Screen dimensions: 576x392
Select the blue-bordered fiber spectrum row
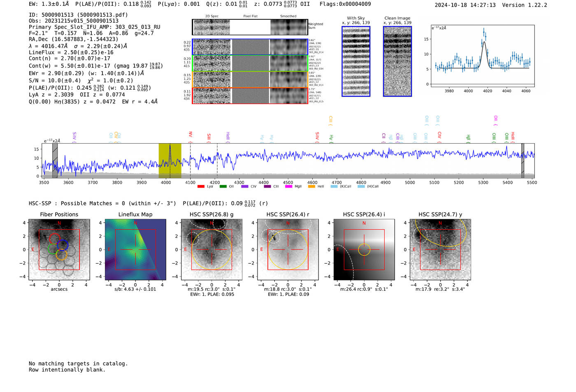250,47
